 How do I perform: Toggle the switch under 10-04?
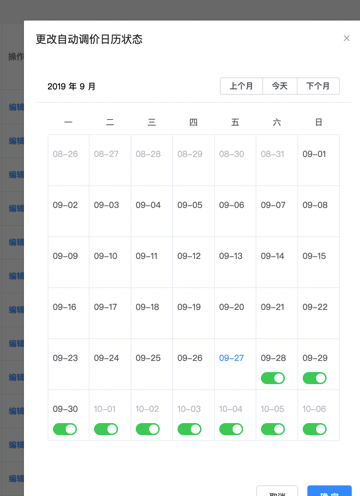pos(231,429)
